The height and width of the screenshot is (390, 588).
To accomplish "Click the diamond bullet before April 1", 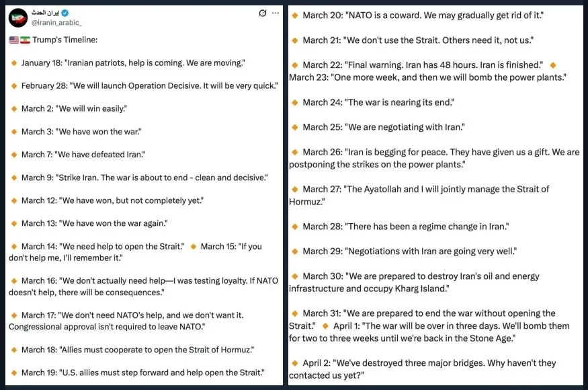I will click(x=325, y=326).
